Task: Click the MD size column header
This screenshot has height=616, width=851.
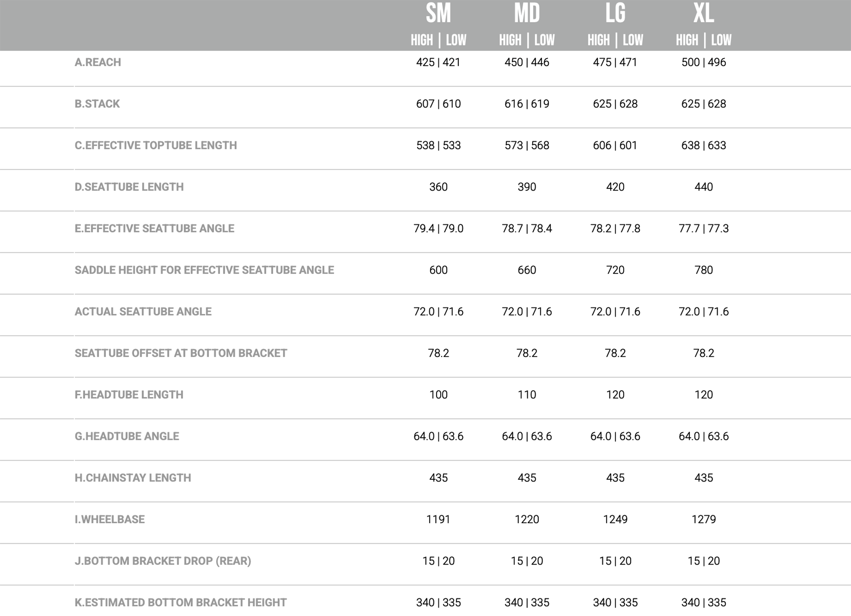Action: coord(527,14)
